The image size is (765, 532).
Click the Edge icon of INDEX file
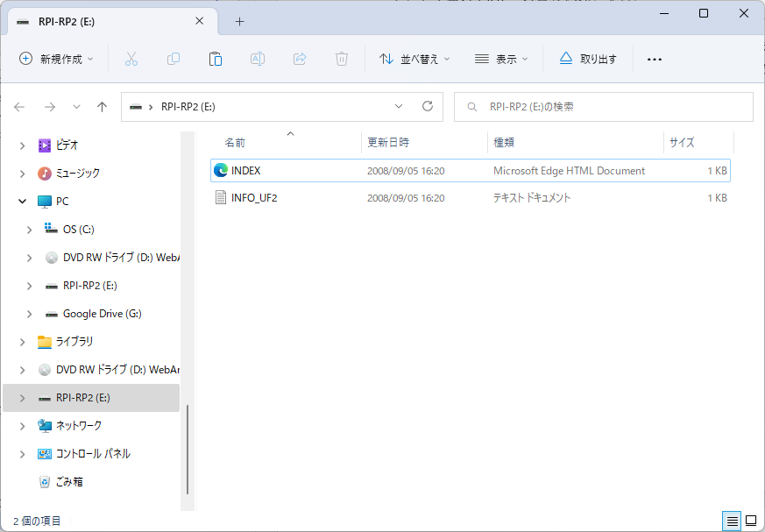tap(221, 170)
